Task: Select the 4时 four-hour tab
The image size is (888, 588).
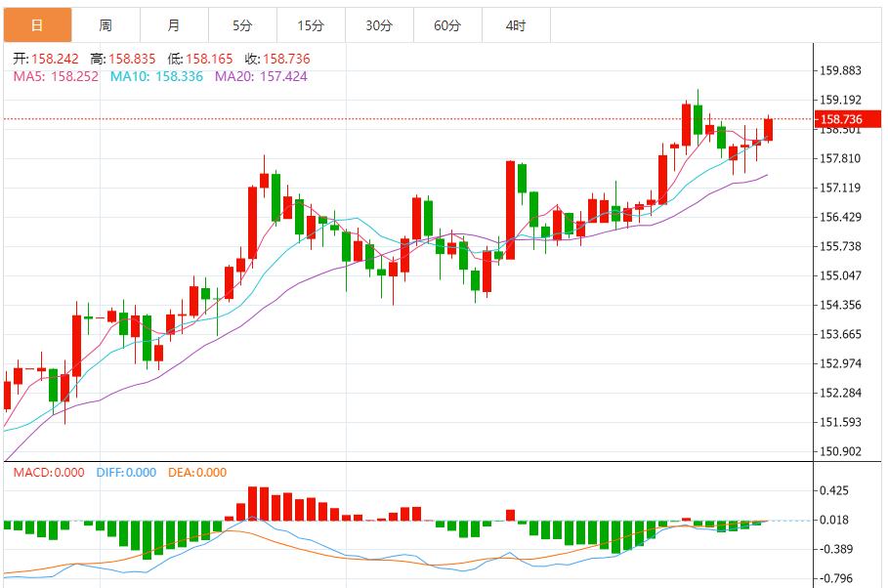Action: pyautogui.click(x=516, y=25)
